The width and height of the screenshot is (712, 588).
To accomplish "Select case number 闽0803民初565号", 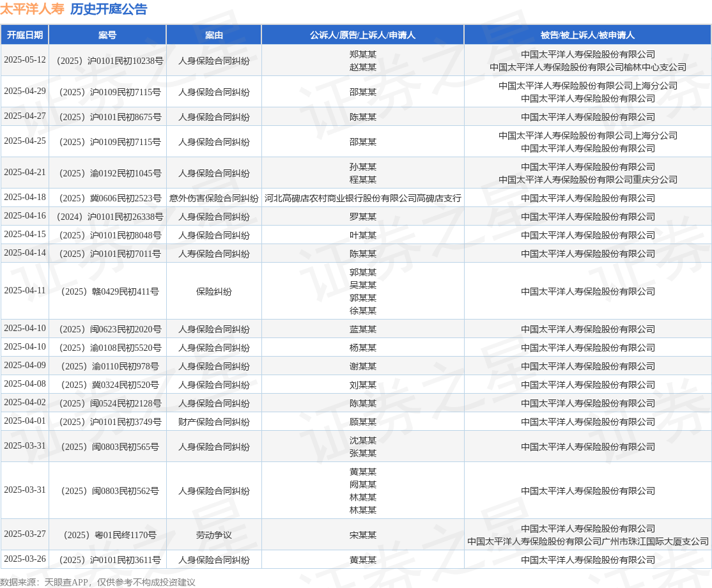I will tap(107, 447).
